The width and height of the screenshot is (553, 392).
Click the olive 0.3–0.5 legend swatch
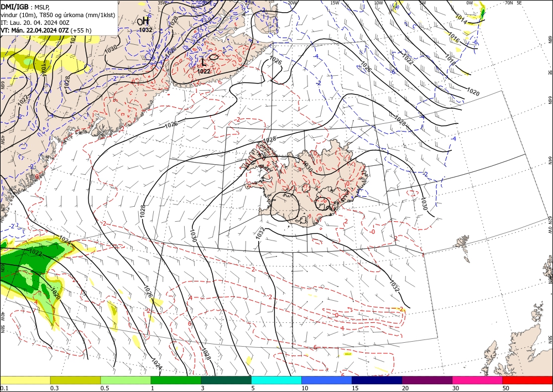point(75,380)
